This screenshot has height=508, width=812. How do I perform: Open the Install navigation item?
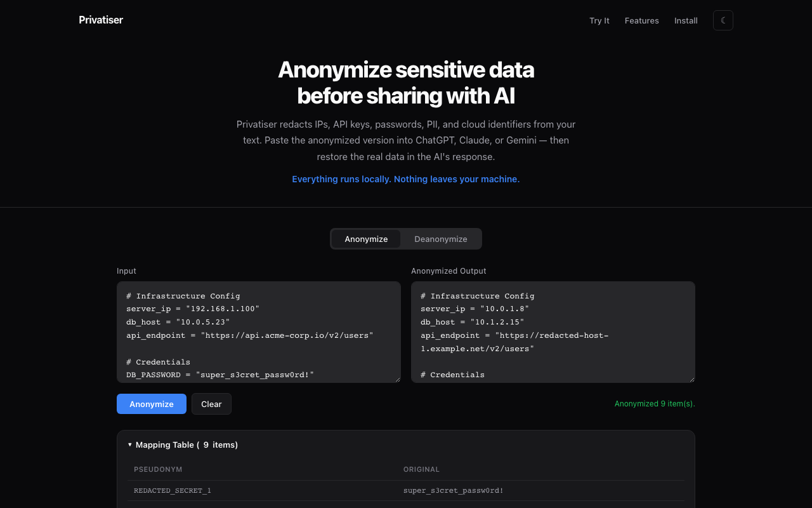coord(686,20)
